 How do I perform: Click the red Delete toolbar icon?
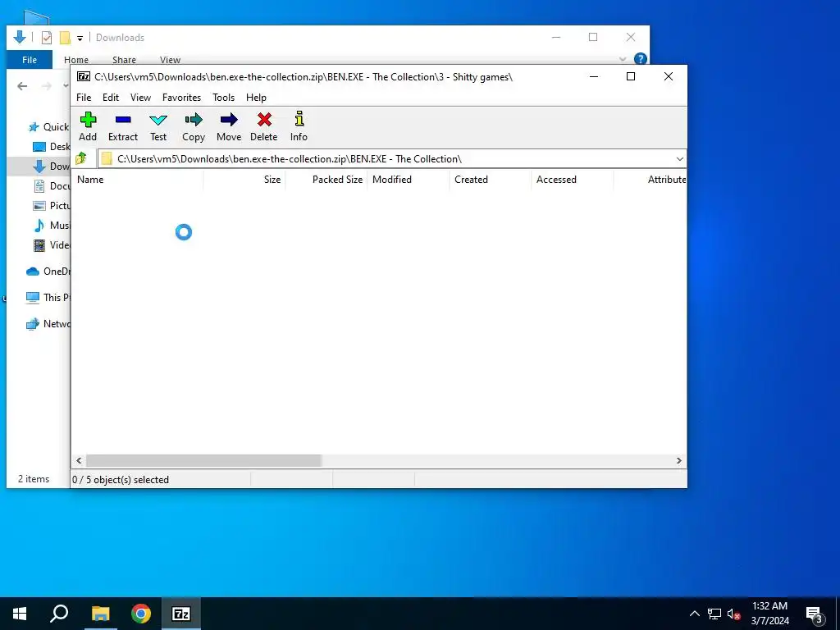pos(263,127)
